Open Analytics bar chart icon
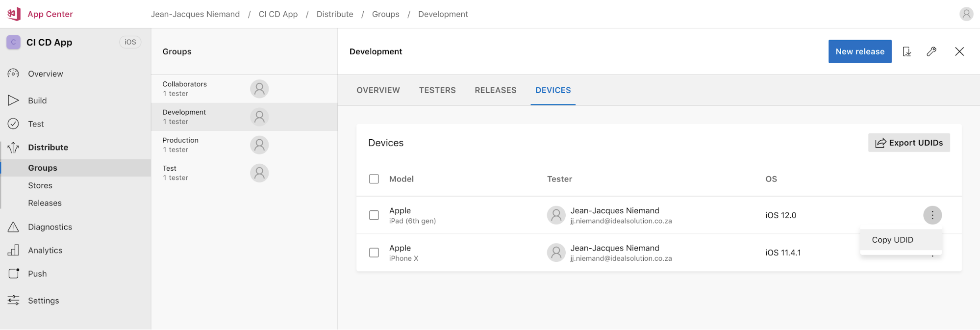 [x=13, y=250]
